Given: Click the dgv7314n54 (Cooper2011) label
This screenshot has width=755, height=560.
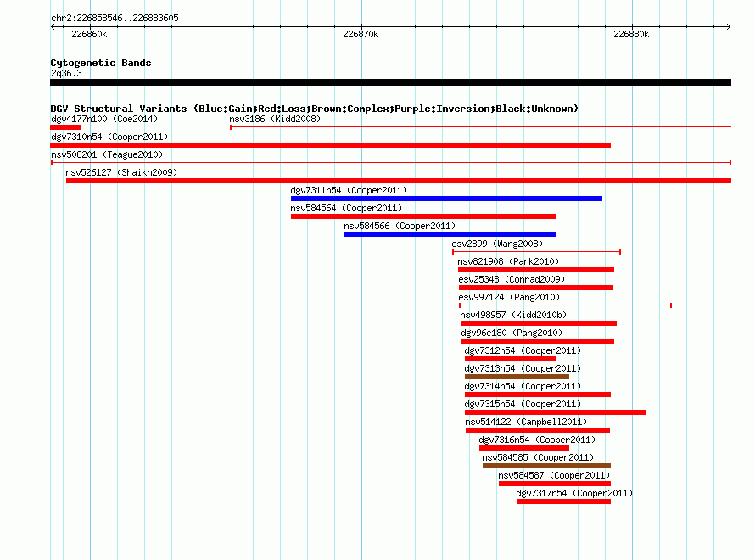Looking at the screenshot, I should [523, 386].
